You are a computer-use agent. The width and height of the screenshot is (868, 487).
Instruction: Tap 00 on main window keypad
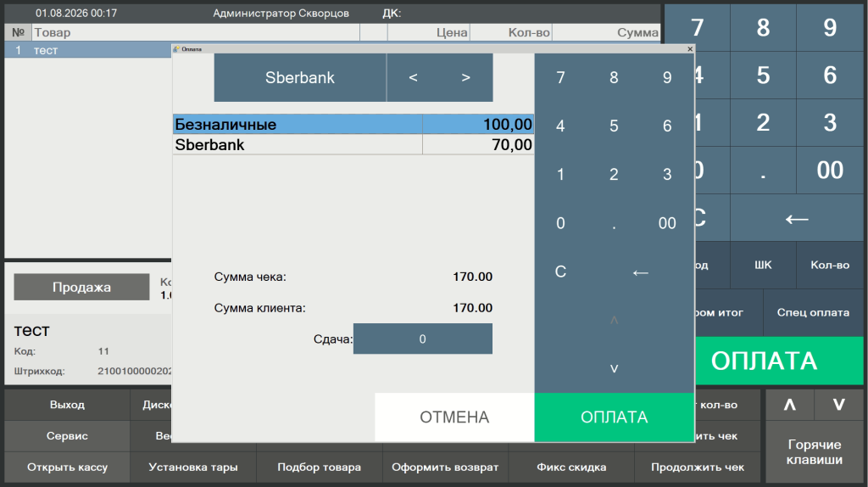[830, 170]
